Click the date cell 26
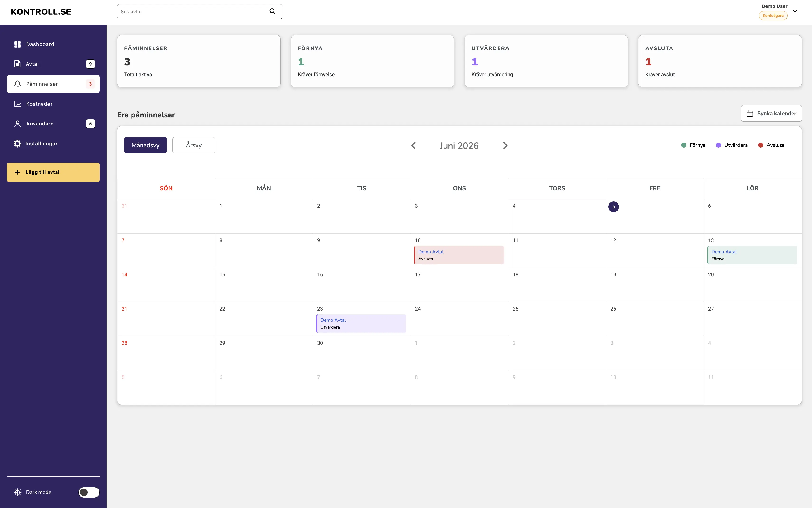Screen dimensions: 812x508 pos(655,319)
